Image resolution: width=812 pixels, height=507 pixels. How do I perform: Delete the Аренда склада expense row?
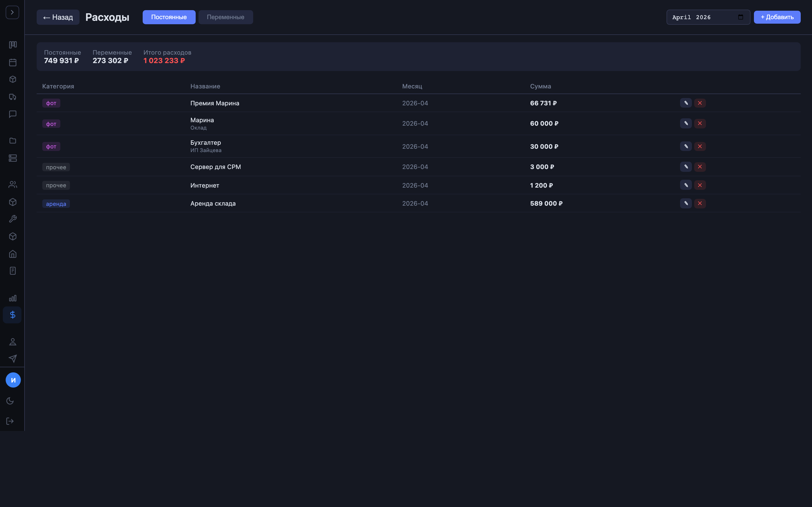[700, 203]
